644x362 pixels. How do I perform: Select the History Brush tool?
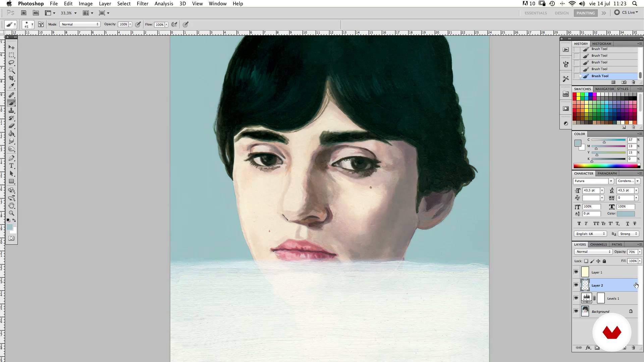pos(11,118)
